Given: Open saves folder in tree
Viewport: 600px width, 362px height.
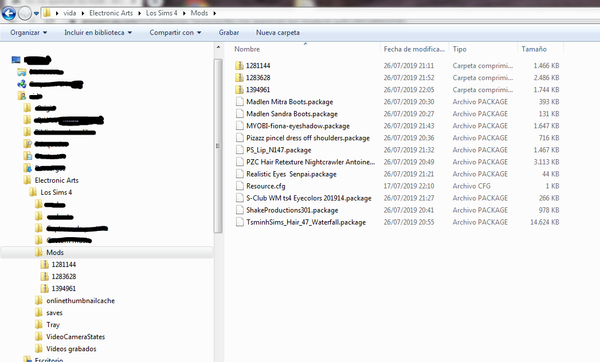Looking at the screenshot, I should (x=54, y=313).
